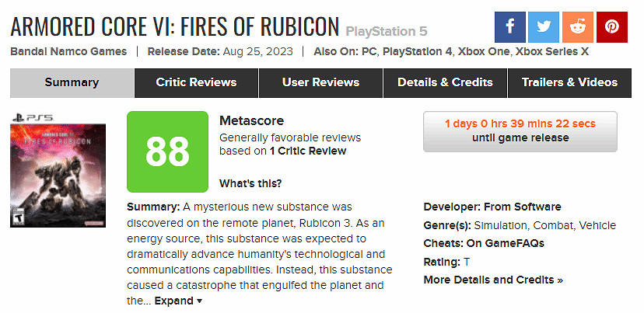
Task: Go to the Details & Credits tab
Action: tap(445, 82)
